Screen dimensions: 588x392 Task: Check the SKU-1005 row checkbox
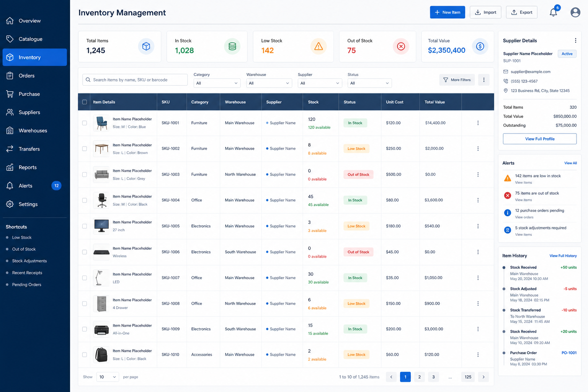[85, 226]
